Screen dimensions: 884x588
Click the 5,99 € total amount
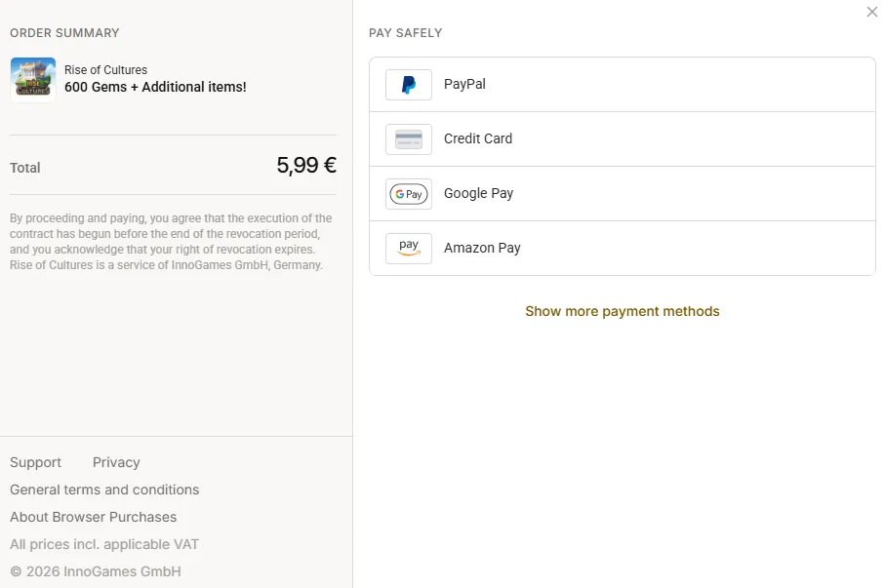click(x=306, y=165)
